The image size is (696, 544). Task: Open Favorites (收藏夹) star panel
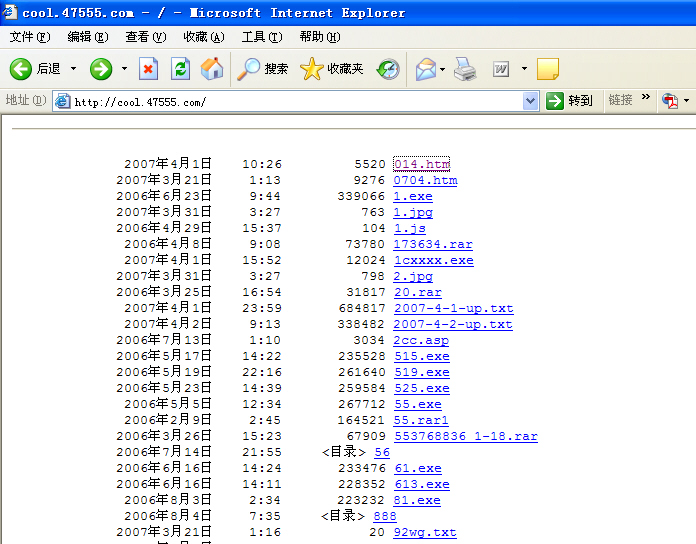coord(312,69)
